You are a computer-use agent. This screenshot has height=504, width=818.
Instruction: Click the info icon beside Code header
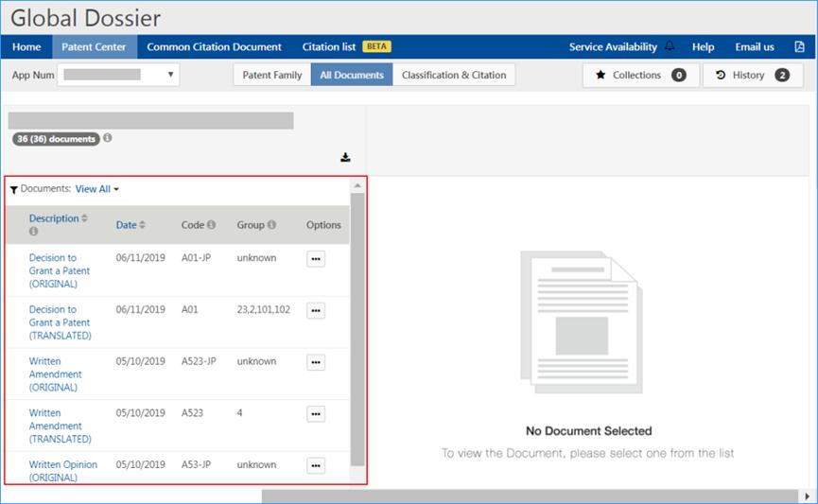[211, 225]
